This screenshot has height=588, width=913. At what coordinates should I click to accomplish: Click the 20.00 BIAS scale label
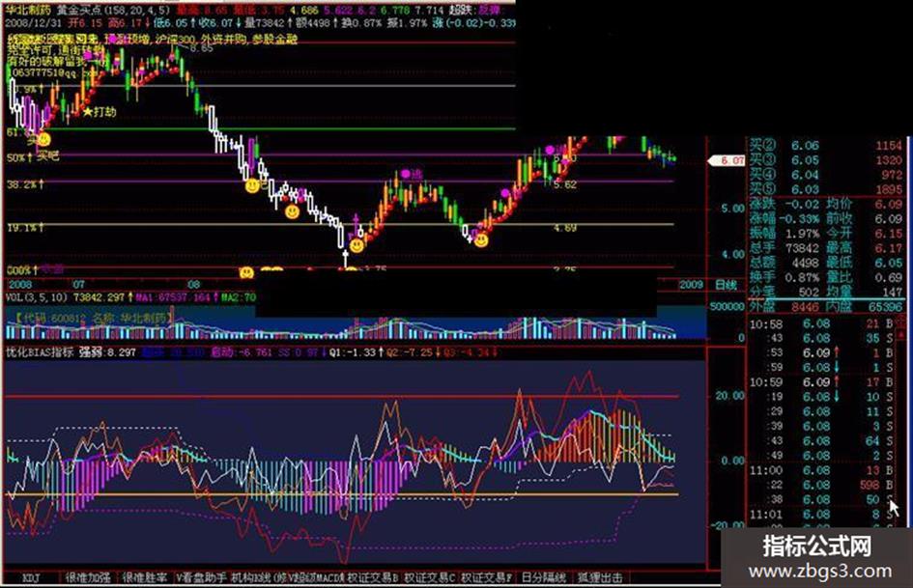(729, 396)
